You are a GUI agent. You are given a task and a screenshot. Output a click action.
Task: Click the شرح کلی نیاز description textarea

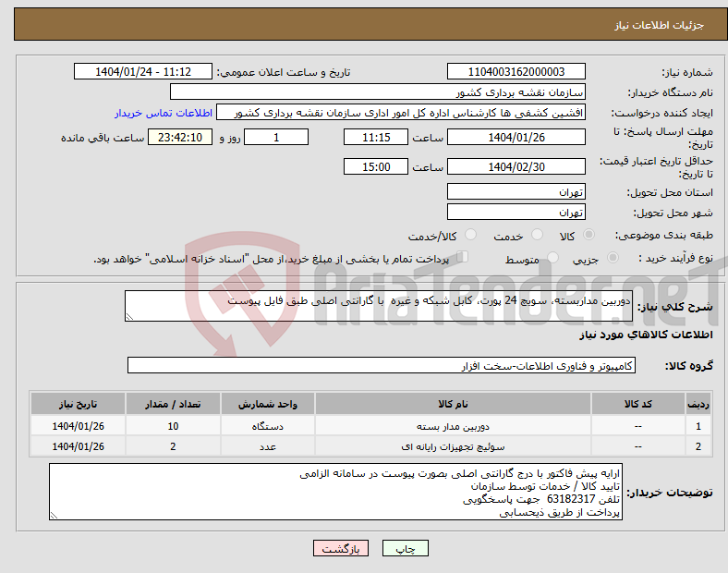coord(379,306)
